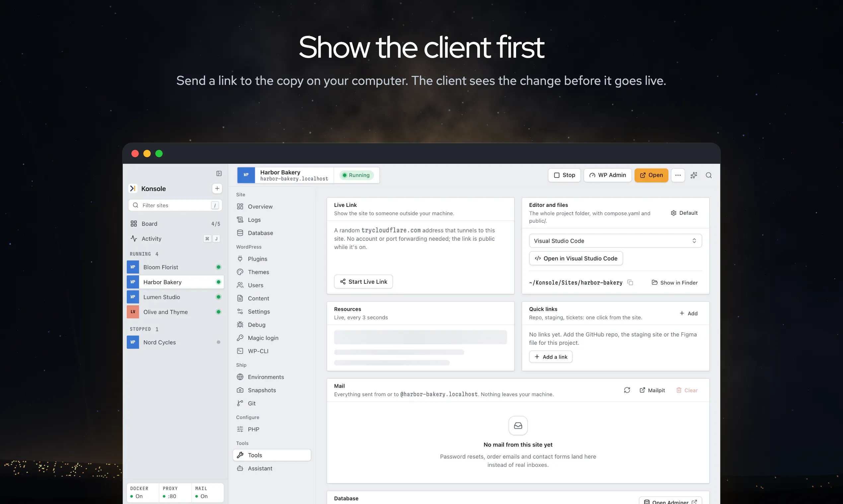The height and width of the screenshot is (504, 843).
Task: Stop the Harbor Bakery site
Action: 564,175
